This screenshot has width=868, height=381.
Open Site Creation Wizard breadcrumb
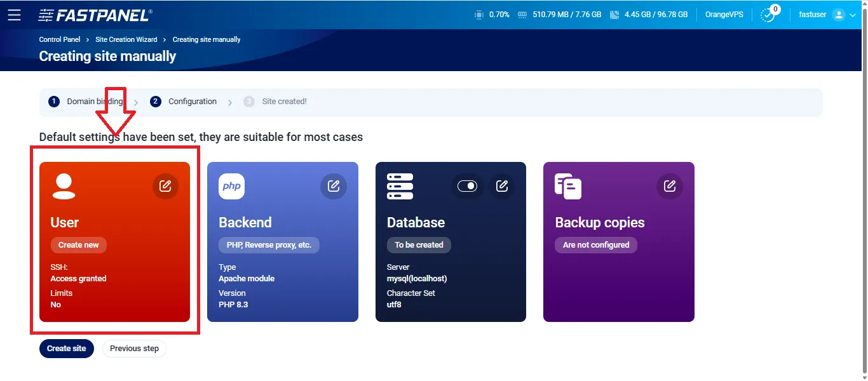click(x=126, y=39)
